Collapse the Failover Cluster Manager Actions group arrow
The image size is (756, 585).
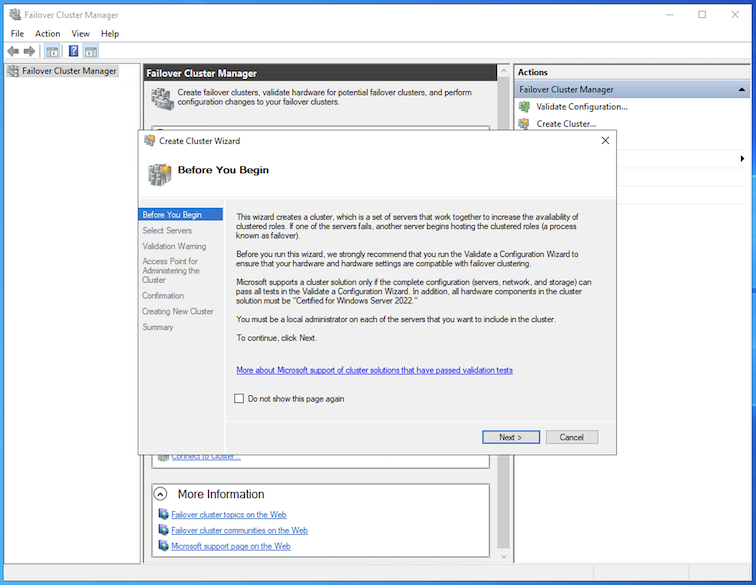[742, 90]
